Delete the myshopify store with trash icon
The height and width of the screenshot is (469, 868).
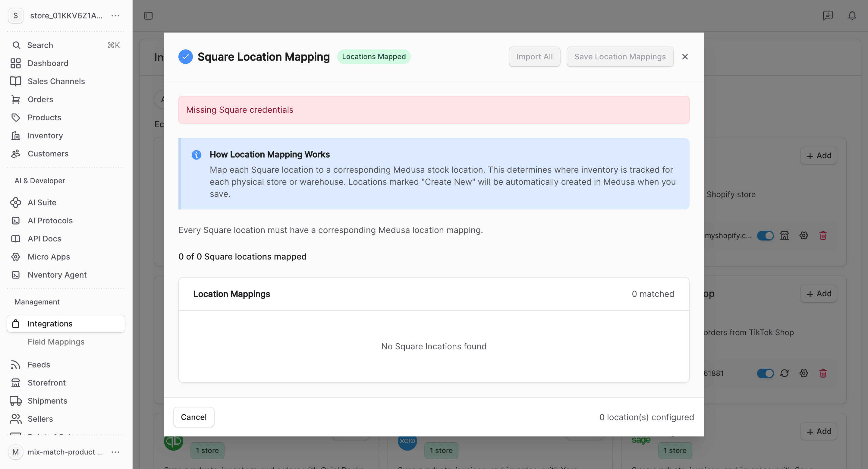pos(823,235)
